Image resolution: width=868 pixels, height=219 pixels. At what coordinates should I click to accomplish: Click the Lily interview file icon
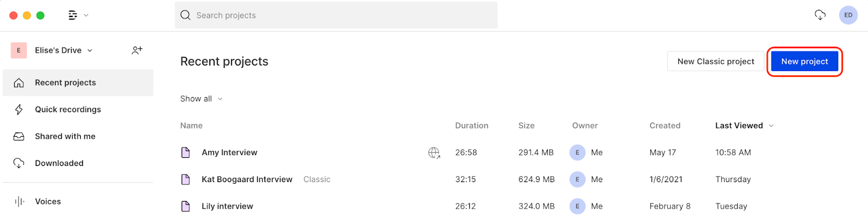186,206
